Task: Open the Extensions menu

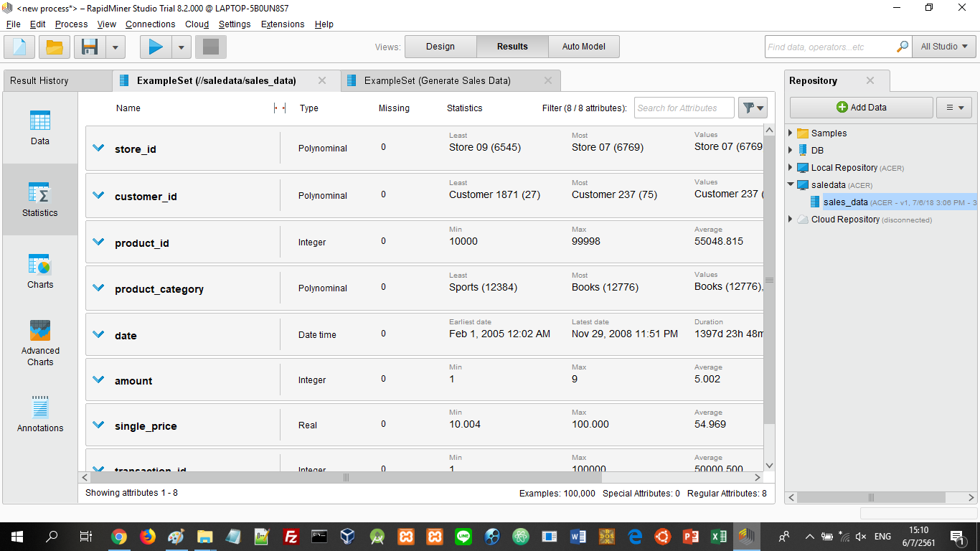Action: click(x=282, y=24)
